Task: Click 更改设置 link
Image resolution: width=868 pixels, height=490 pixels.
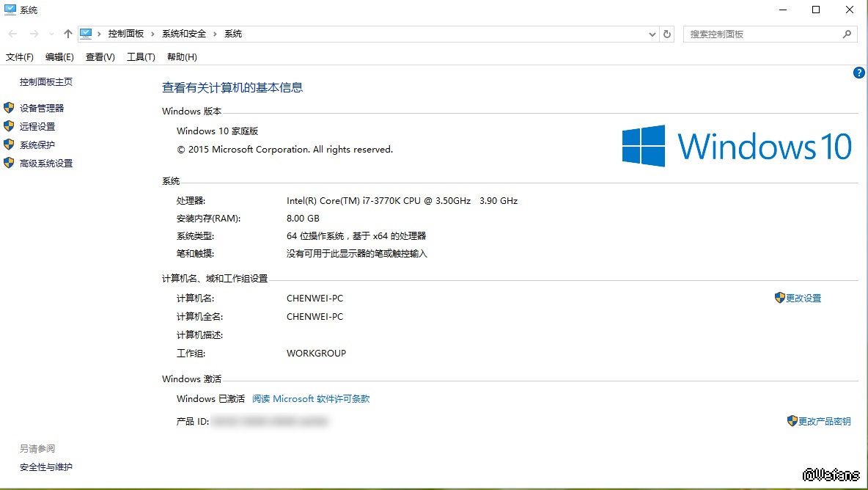Action: pyautogui.click(x=803, y=299)
